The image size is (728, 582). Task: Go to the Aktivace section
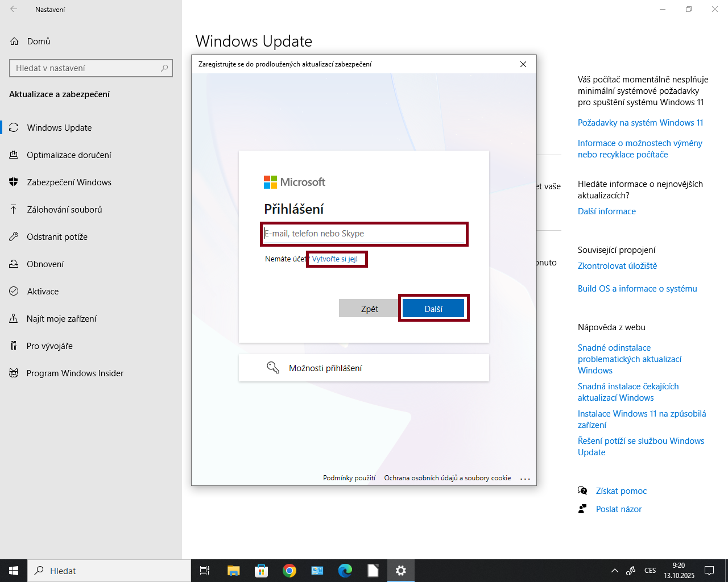[x=91, y=292]
